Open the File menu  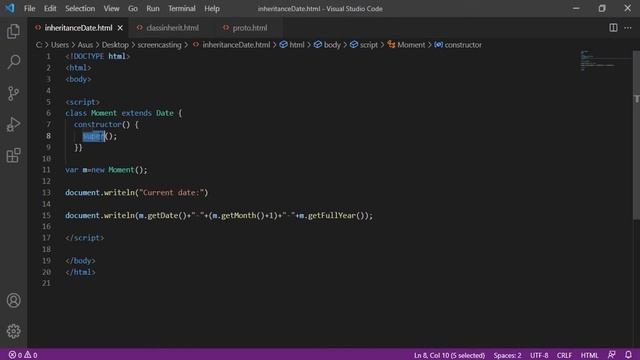(29, 9)
